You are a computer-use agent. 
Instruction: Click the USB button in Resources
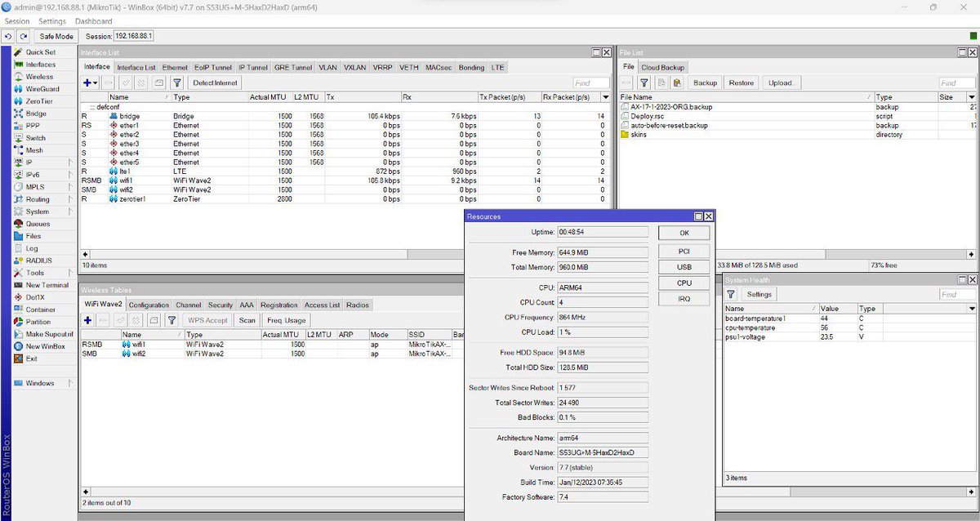click(x=684, y=267)
